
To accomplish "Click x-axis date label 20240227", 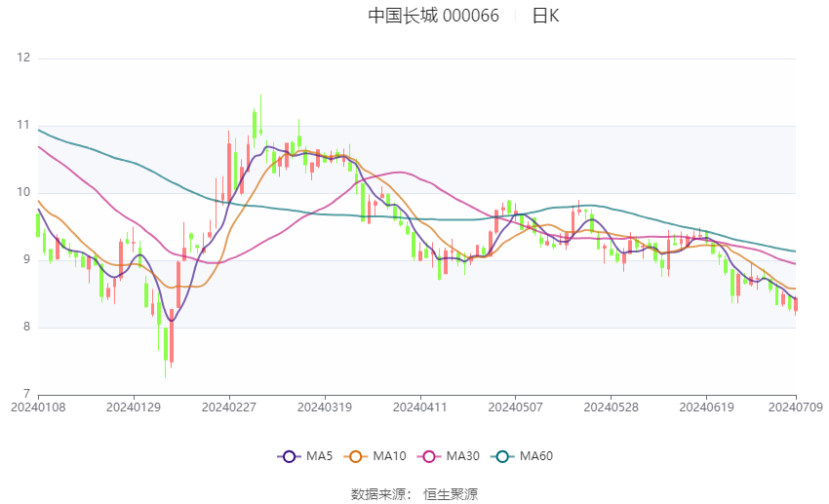I will pyautogui.click(x=229, y=407).
